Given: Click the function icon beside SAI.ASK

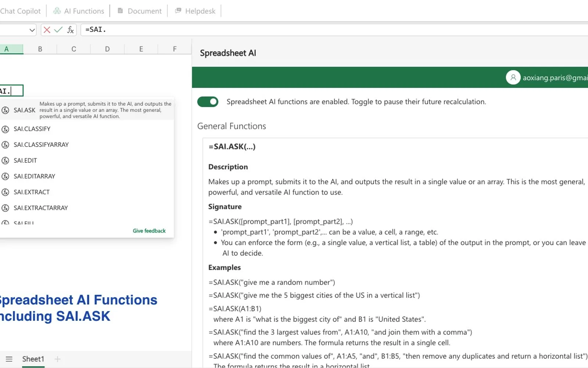Looking at the screenshot, I should (6, 110).
